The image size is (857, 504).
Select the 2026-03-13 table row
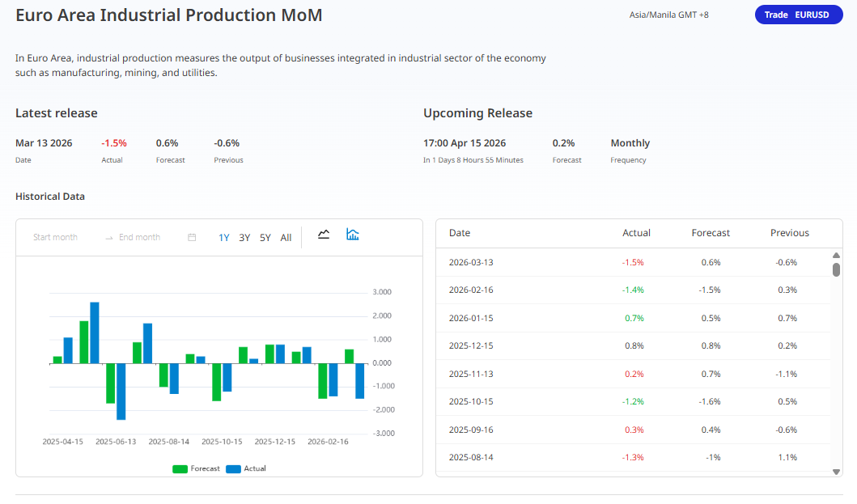(x=633, y=262)
